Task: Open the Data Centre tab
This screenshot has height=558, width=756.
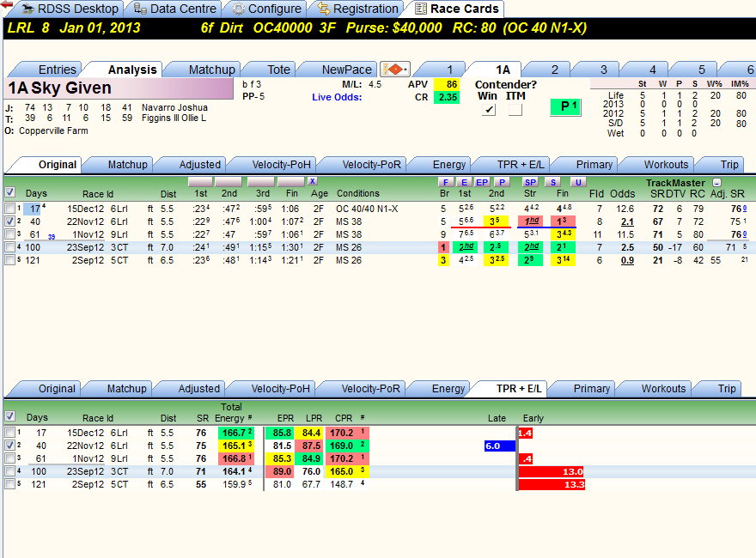Action: click(175, 9)
